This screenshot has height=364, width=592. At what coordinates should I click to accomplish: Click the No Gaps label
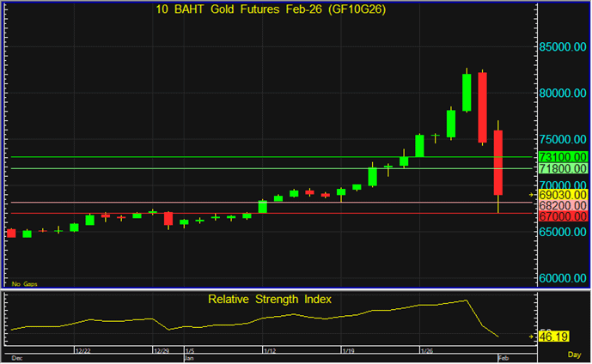24,283
